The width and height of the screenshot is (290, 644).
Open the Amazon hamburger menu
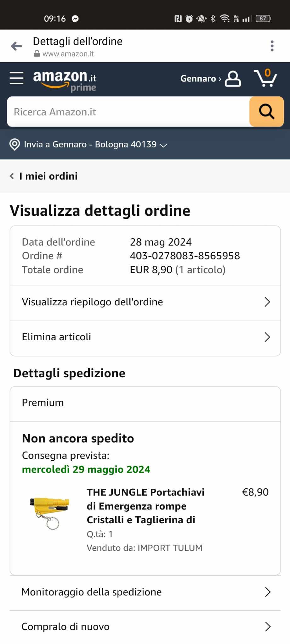coord(16,78)
